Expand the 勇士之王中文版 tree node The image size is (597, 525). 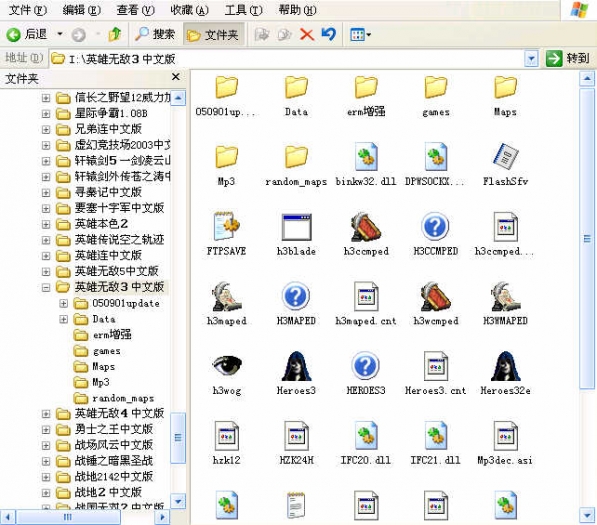point(46,429)
